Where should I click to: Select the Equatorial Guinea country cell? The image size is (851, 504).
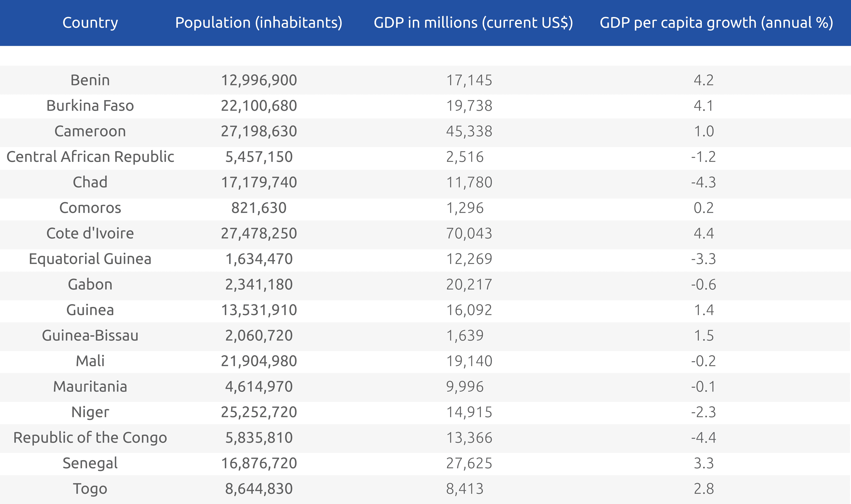[x=90, y=259]
